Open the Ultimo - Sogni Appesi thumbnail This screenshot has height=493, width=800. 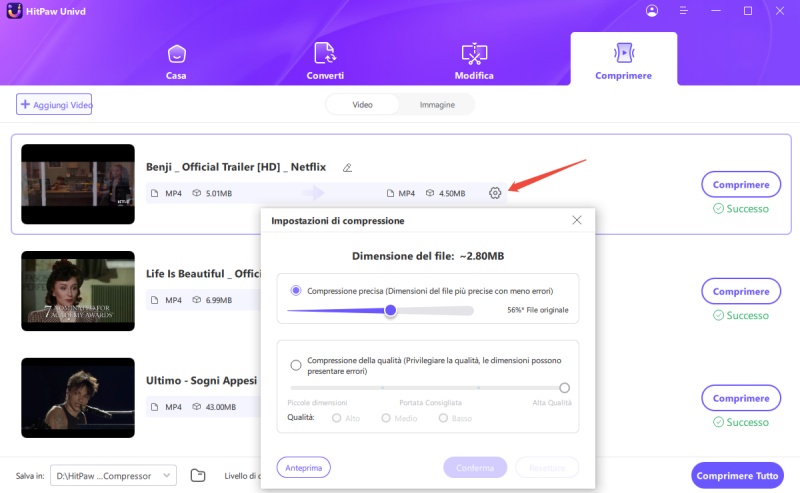click(78, 398)
